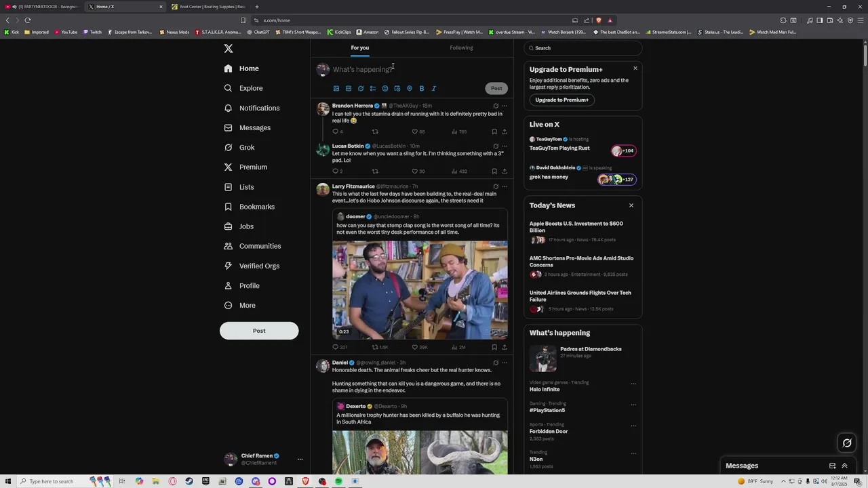Open Verified Orgs in the sidebar

point(252,266)
